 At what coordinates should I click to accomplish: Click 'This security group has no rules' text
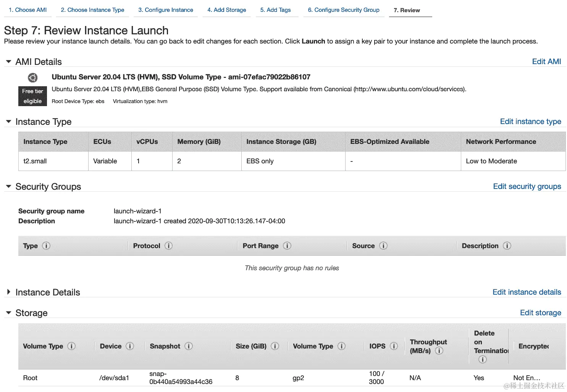tap(292, 268)
